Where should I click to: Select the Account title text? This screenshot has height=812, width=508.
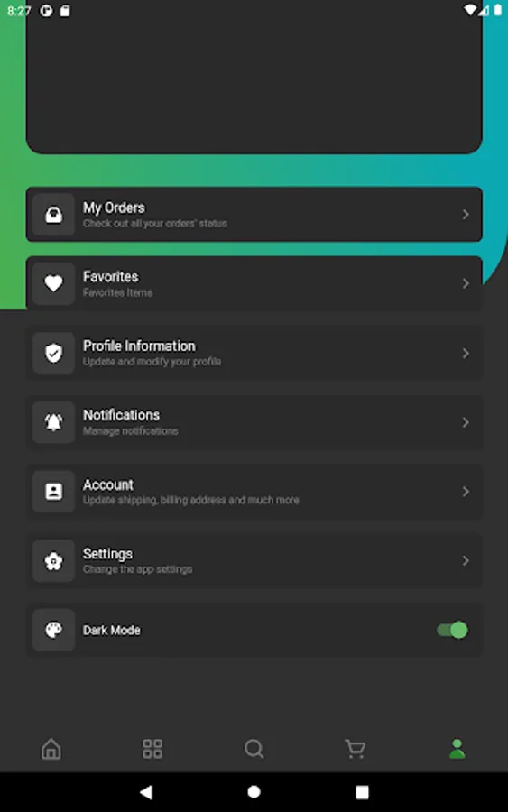click(x=108, y=484)
